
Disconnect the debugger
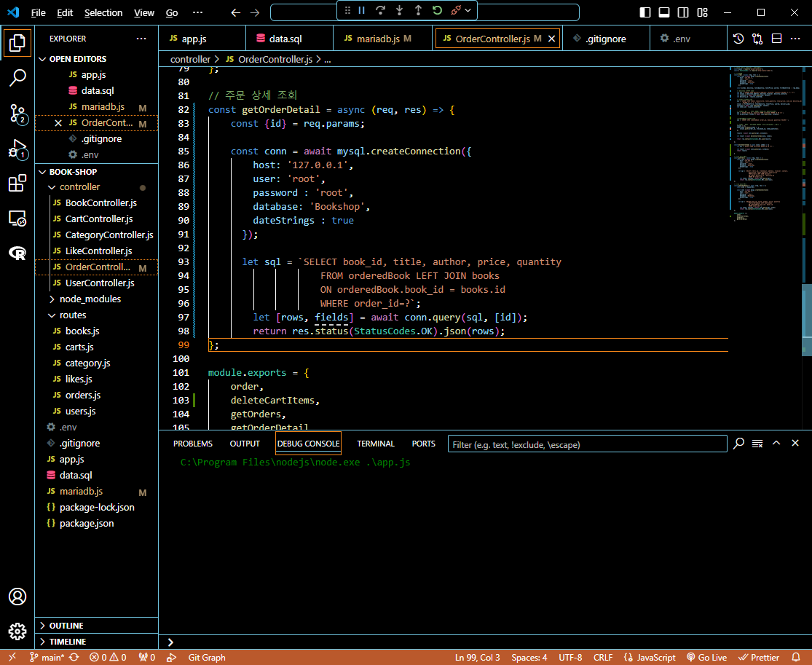pyautogui.click(x=456, y=10)
